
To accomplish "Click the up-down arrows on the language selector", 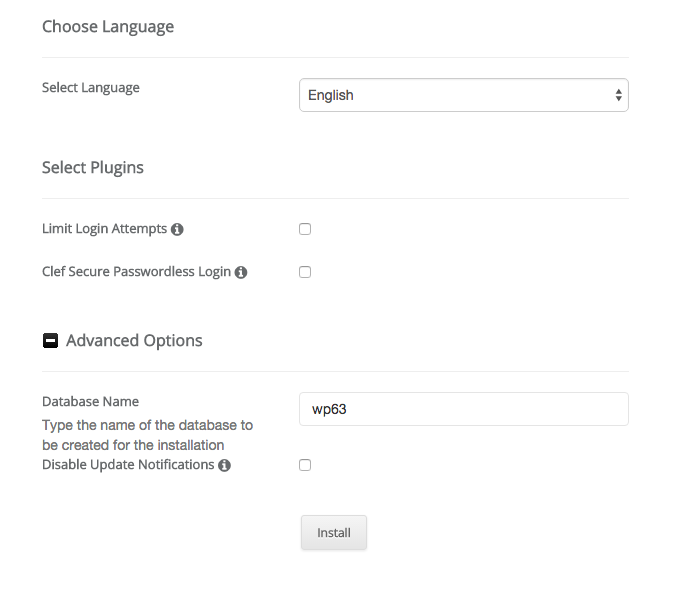I will tap(619, 95).
